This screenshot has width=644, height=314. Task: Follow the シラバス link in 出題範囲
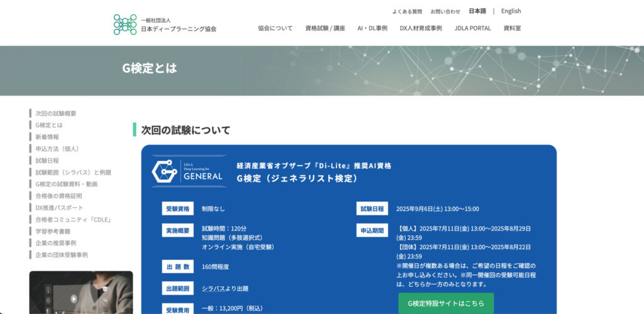point(213,289)
